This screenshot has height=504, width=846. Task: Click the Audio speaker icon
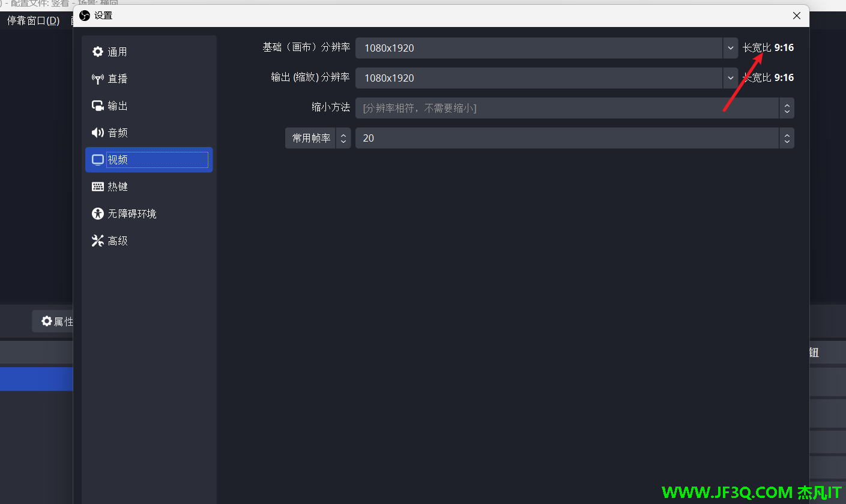coord(98,133)
